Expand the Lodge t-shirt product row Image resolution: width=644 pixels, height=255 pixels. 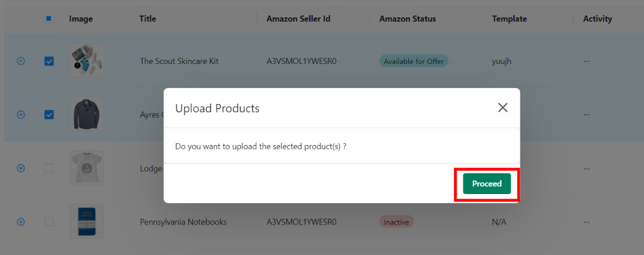(x=21, y=168)
